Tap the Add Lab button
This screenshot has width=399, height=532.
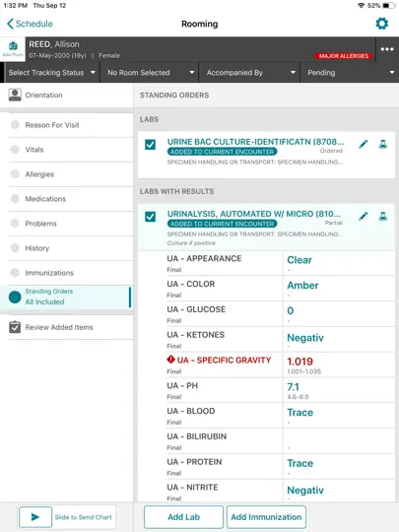pyautogui.click(x=183, y=517)
